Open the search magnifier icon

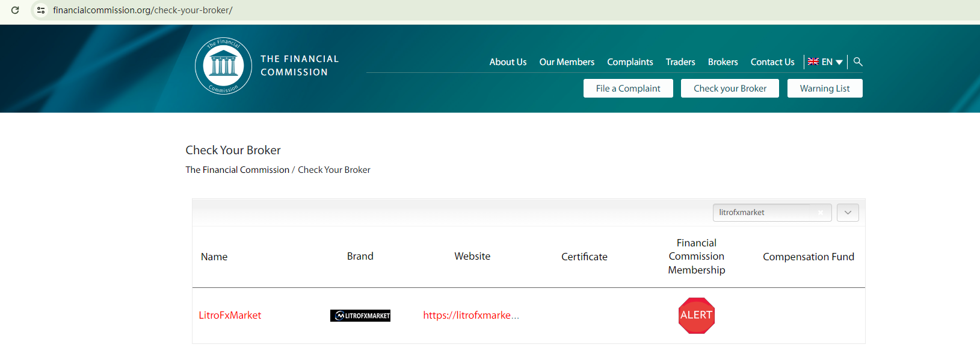[x=858, y=61]
